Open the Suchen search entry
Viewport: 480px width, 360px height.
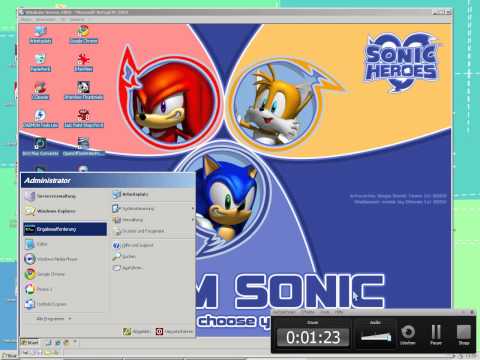pos(153,256)
